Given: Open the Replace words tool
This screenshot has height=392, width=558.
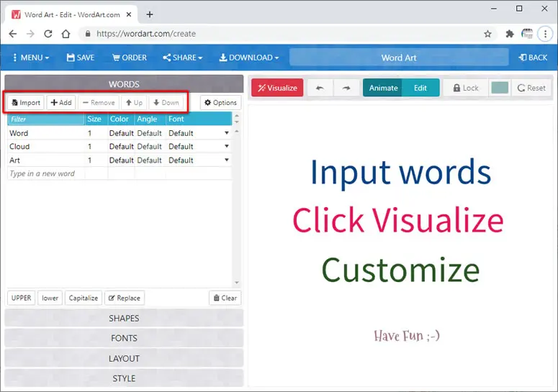Looking at the screenshot, I should click(x=125, y=298).
